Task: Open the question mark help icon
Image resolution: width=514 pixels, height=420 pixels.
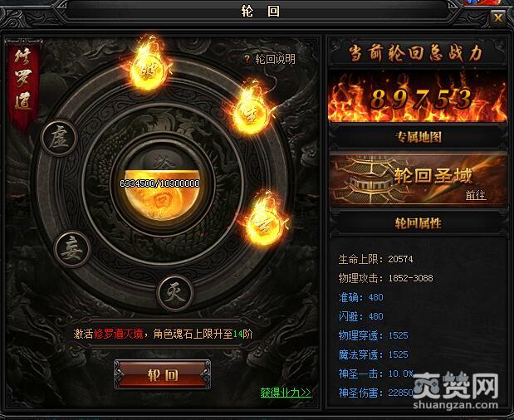Action: 247,59
